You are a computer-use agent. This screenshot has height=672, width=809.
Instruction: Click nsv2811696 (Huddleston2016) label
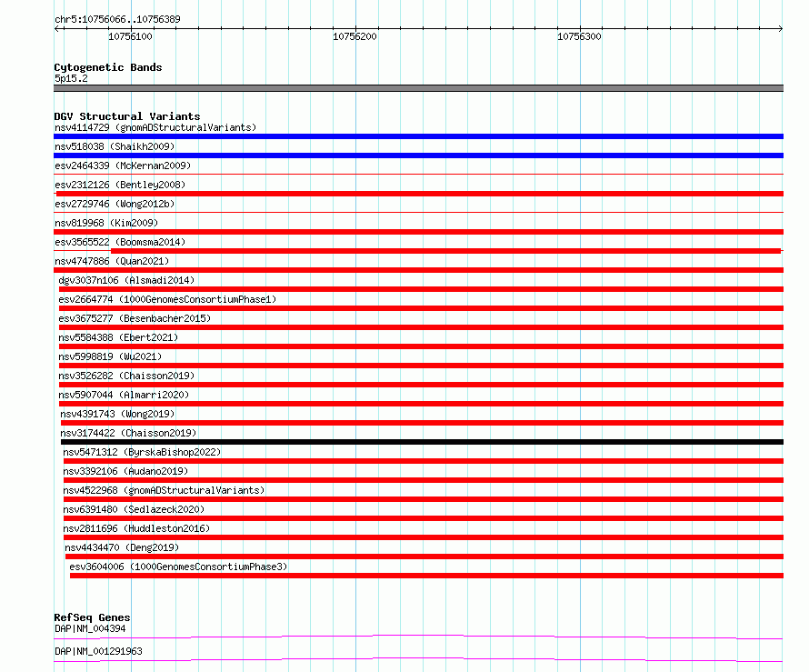(x=136, y=528)
